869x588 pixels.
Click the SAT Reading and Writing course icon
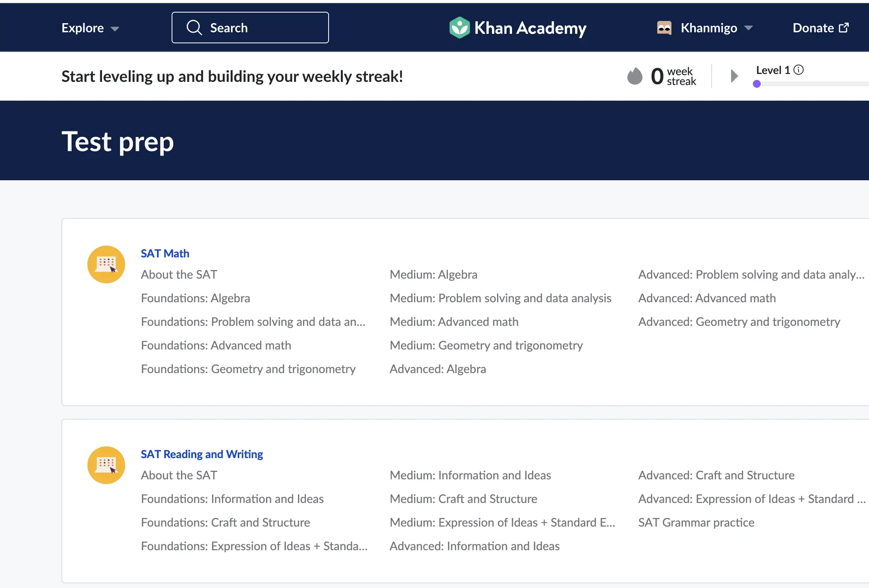(106, 465)
